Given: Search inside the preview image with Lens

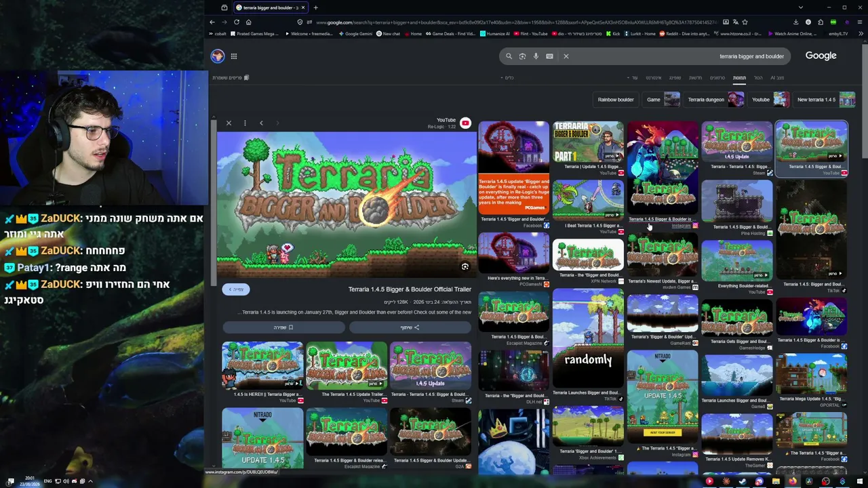Looking at the screenshot, I should coord(465,267).
